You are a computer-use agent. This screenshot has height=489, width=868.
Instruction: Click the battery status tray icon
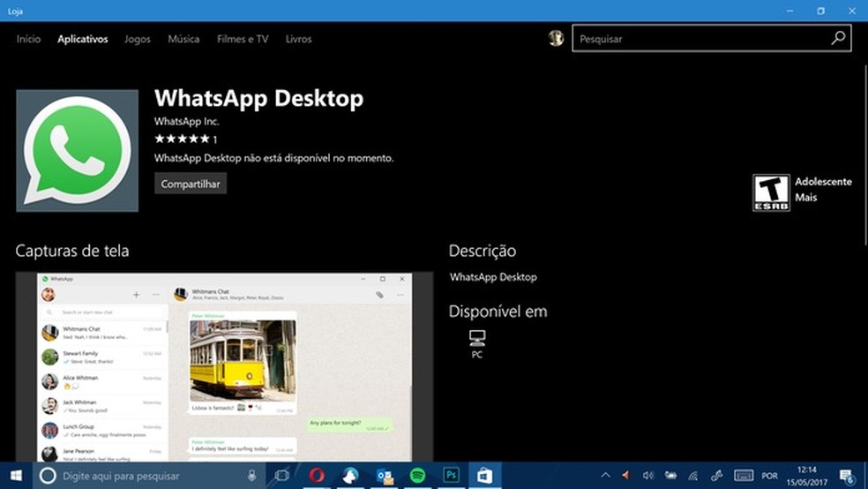(670, 475)
